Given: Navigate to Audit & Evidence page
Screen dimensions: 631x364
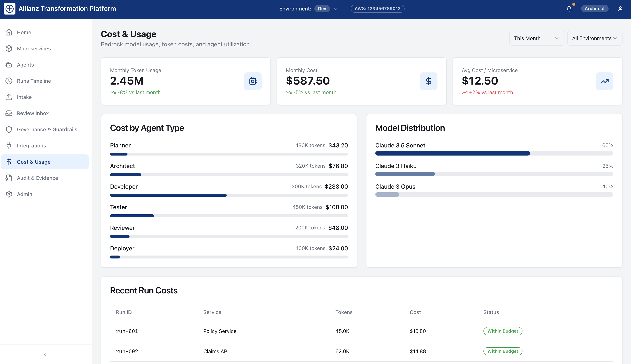Looking at the screenshot, I should [38, 178].
